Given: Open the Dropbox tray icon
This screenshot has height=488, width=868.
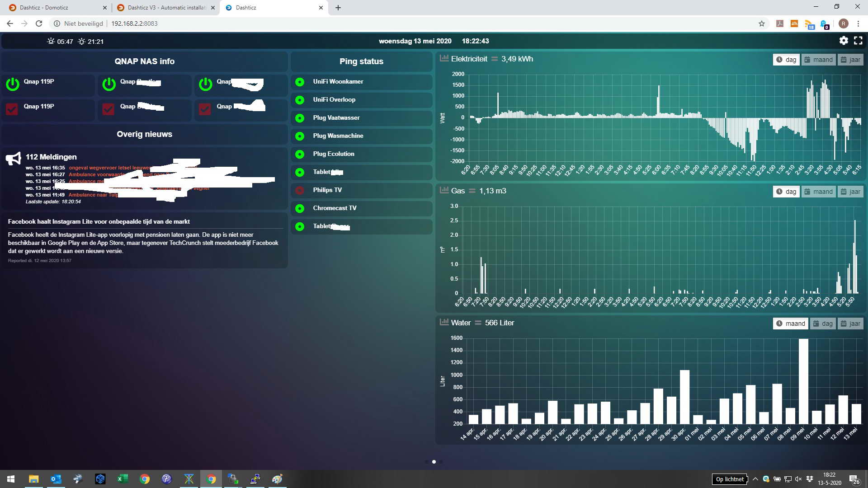Looking at the screenshot, I should [x=810, y=479].
